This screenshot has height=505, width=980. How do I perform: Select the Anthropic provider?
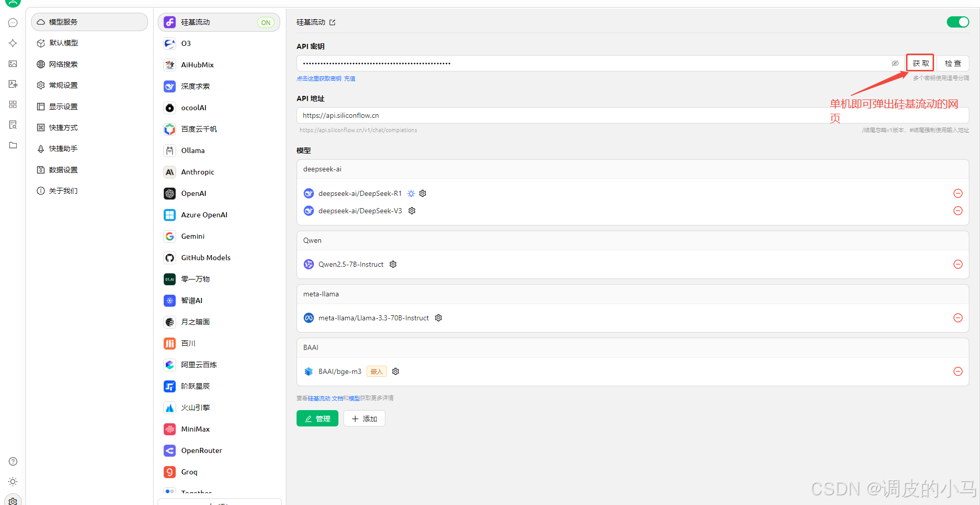coord(219,172)
